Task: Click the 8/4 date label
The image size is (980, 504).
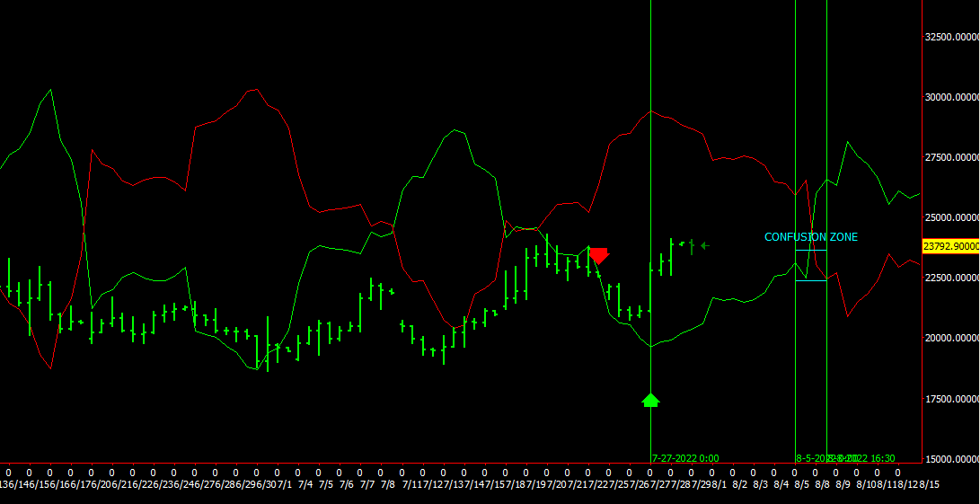Action: (x=781, y=484)
